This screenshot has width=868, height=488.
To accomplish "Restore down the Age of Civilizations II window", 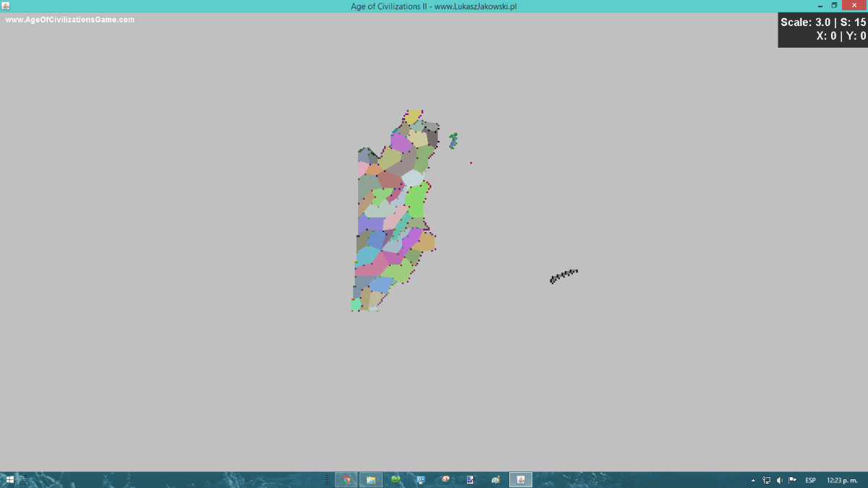I will click(834, 6).
